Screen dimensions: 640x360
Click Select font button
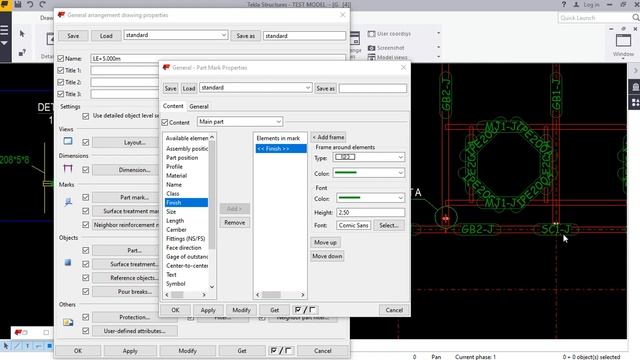point(389,225)
